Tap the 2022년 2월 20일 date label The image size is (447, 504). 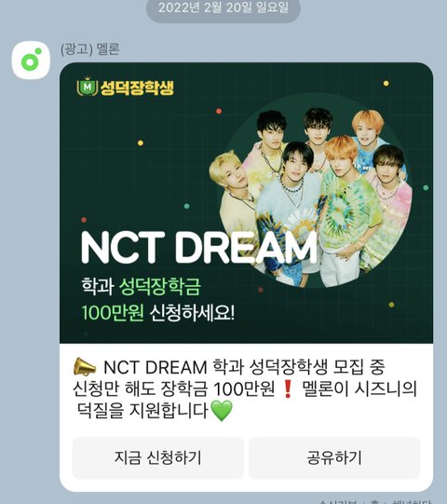pyautogui.click(x=223, y=7)
